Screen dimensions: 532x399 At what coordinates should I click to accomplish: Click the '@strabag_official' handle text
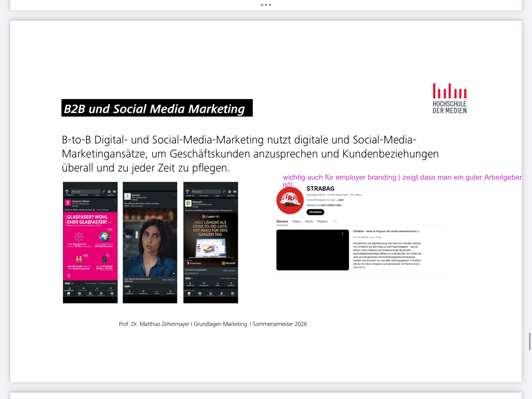click(x=316, y=195)
